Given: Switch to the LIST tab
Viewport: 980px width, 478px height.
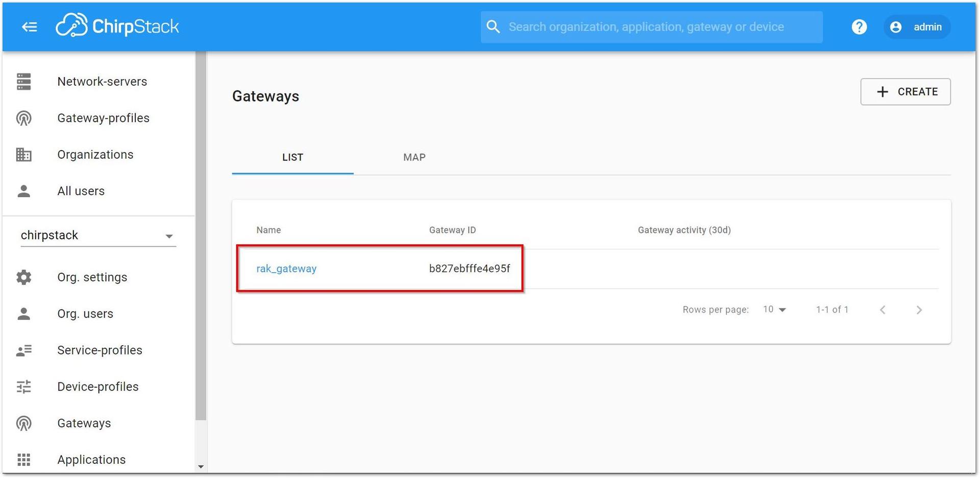Looking at the screenshot, I should 292,157.
